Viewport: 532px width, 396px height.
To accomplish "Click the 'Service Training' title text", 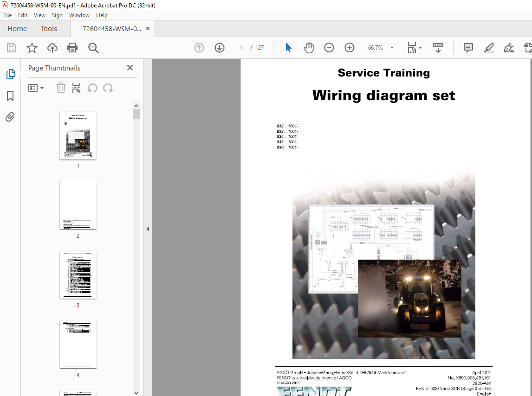I will click(x=384, y=73).
